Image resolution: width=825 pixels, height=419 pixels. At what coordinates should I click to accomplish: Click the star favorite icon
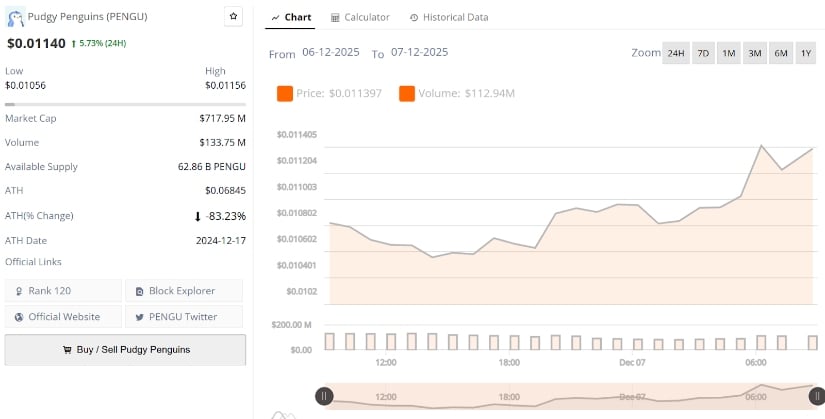233,17
